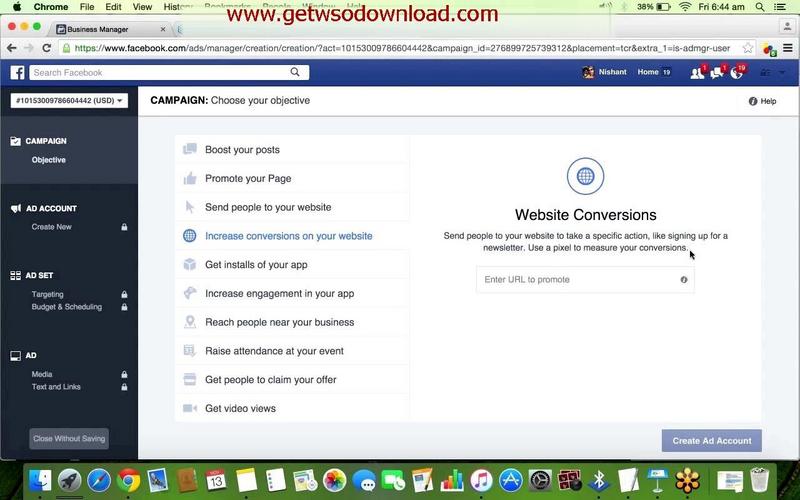This screenshot has width=800, height=500.
Task: Open the Apple menu
Action: pyautogui.click(x=17, y=7)
